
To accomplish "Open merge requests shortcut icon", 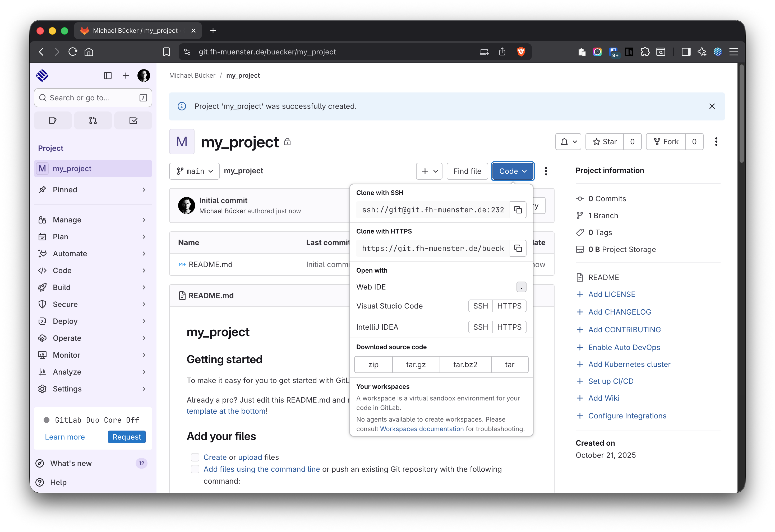I will coord(93,120).
